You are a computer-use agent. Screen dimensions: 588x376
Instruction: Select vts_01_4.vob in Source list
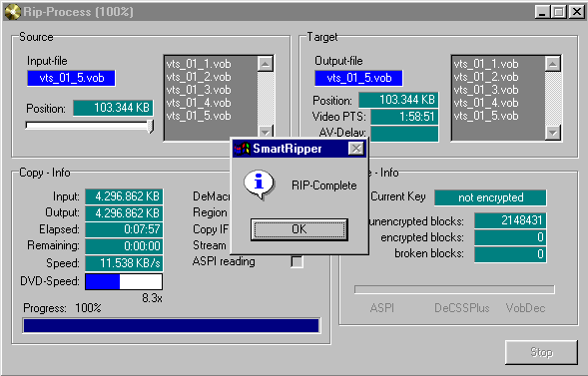tap(199, 103)
